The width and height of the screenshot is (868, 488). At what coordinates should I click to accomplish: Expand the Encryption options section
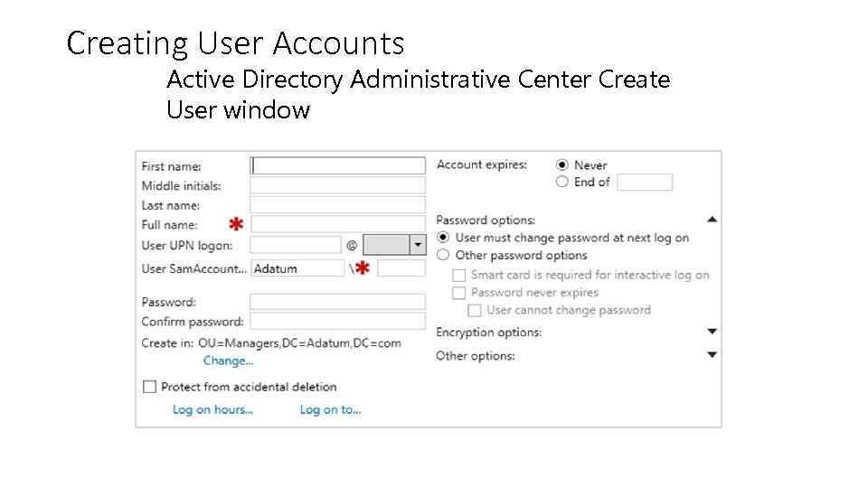coord(712,332)
